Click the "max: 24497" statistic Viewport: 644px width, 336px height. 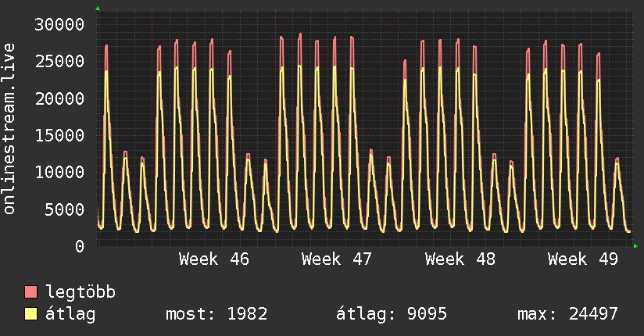tap(567, 314)
